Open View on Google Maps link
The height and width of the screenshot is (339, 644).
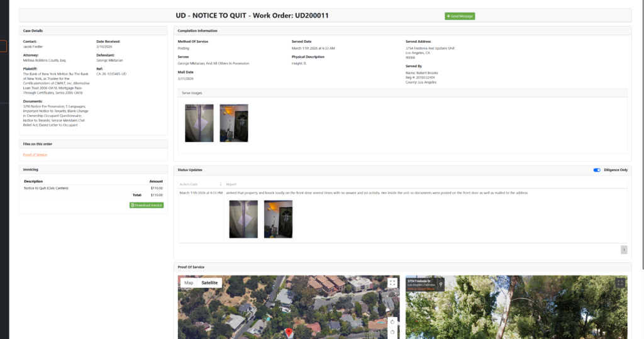click(x=420, y=288)
